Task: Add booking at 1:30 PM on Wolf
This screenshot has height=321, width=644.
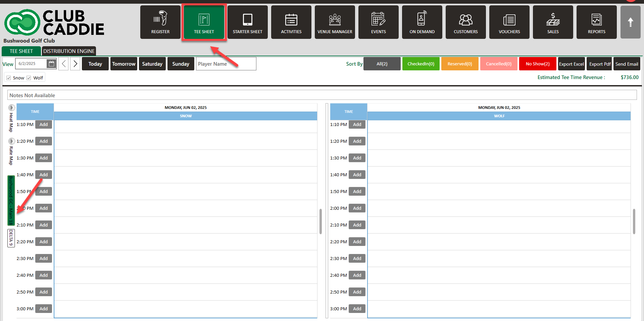Action: coord(357,158)
